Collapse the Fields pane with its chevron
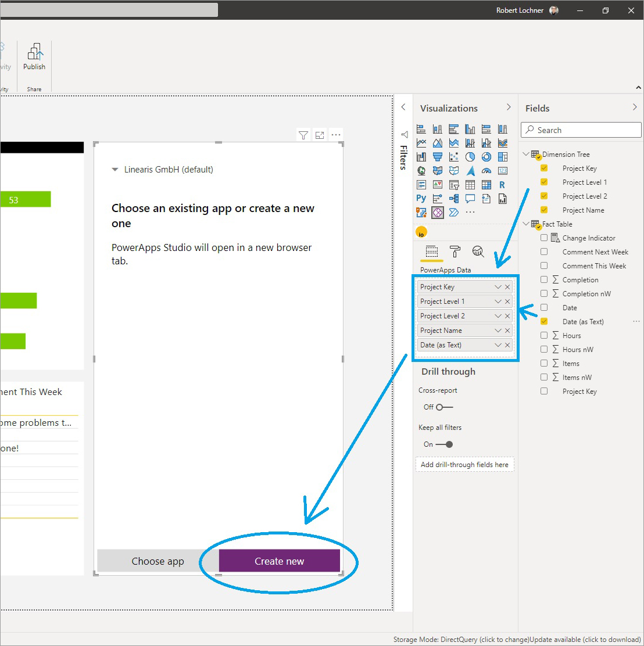Viewport: 644px width, 646px height. (634, 107)
